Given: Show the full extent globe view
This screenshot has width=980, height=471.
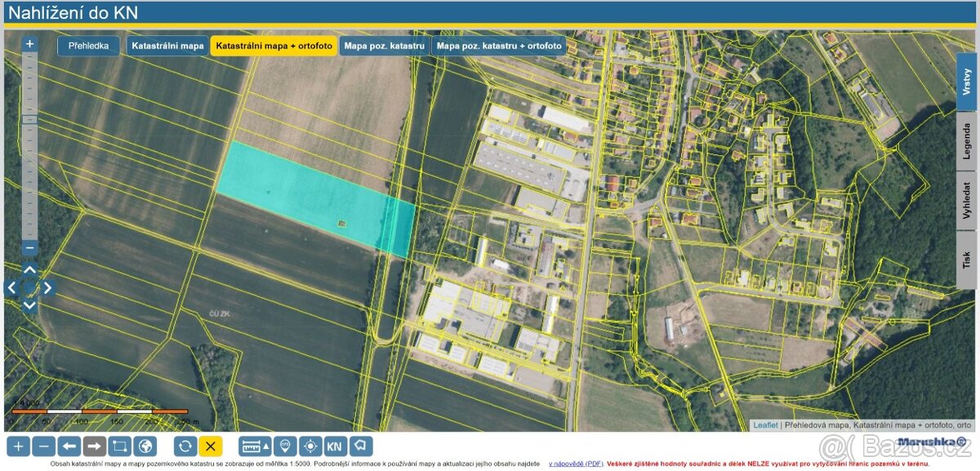Looking at the screenshot, I should [145, 446].
